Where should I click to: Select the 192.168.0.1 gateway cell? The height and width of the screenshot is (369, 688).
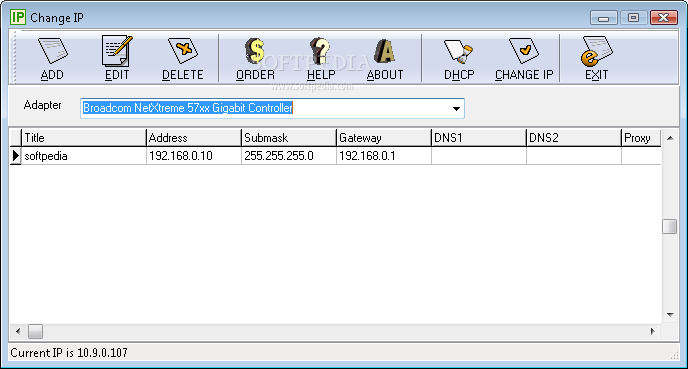384,156
